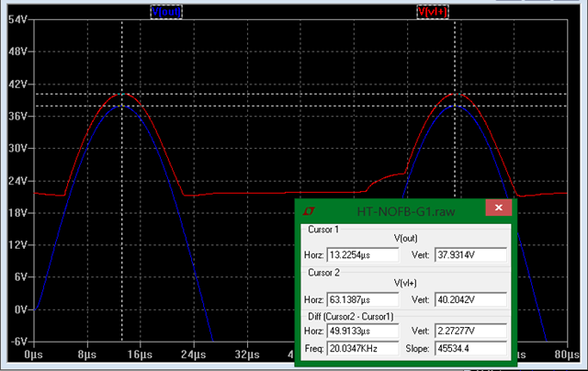Click the 0µs label on time axis
This screenshot has height=371, width=588.
(33, 354)
